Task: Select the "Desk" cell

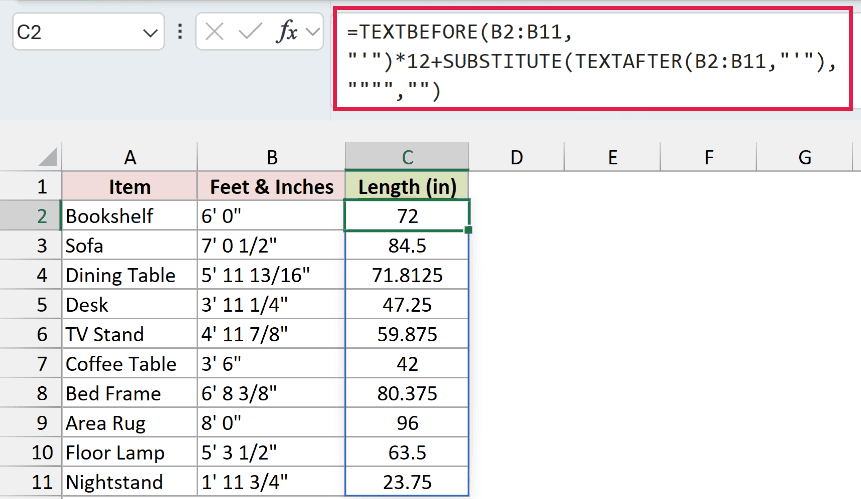Action: (130, 305)
